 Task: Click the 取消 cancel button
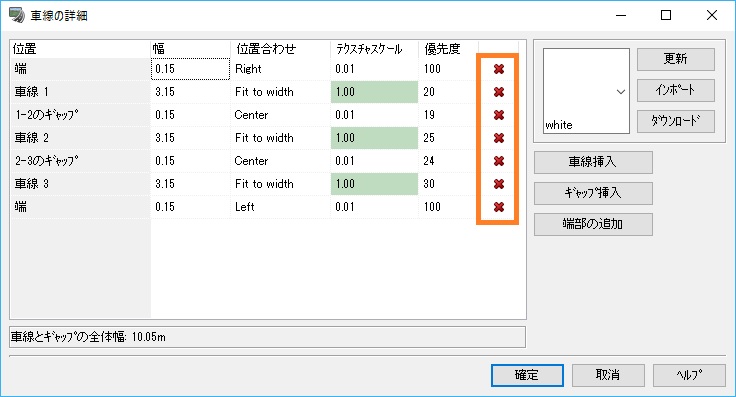point(608,375)
